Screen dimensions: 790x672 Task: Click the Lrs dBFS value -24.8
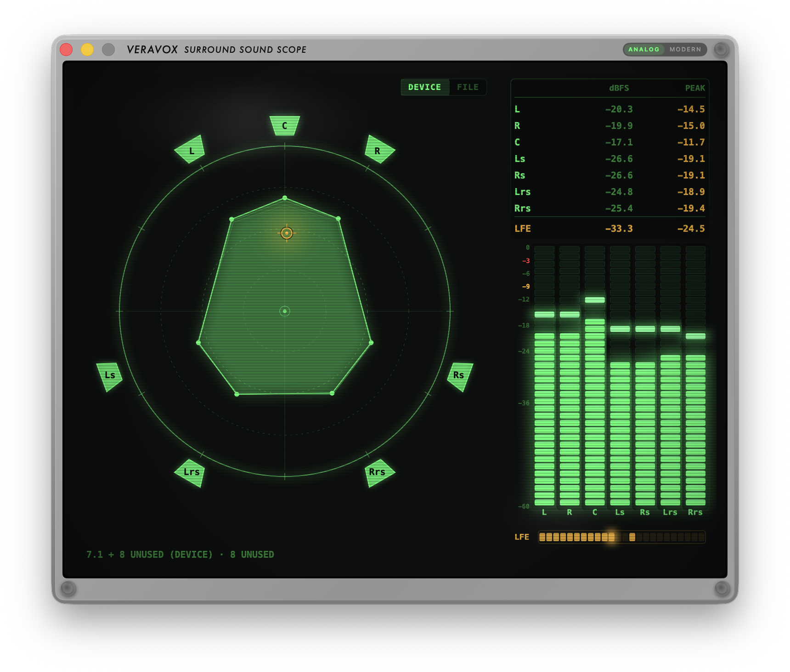(x=619, y=192)
